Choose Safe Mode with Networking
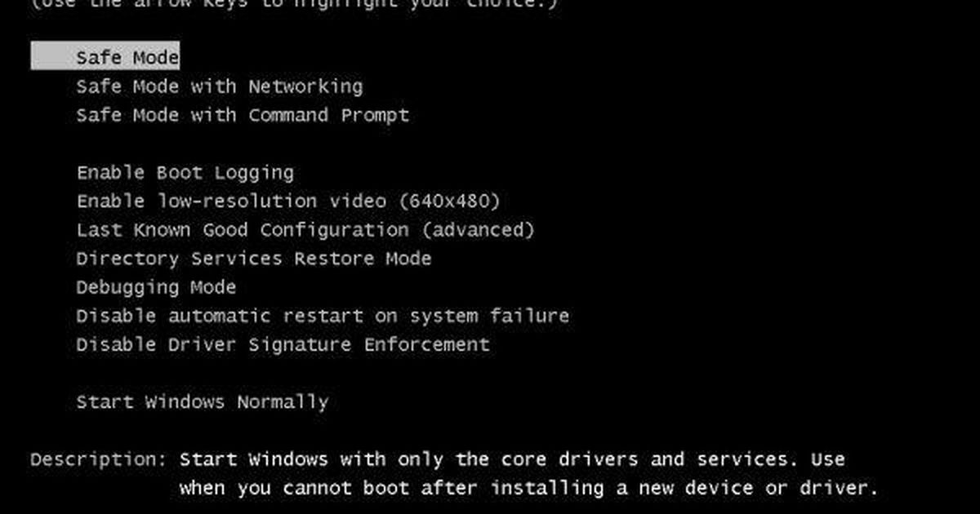 pos(220,86)
